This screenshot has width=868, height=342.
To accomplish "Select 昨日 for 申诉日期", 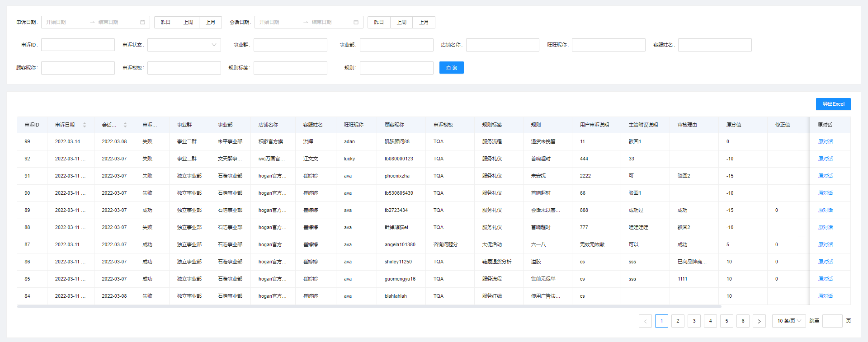I will (x=165, y=22).
